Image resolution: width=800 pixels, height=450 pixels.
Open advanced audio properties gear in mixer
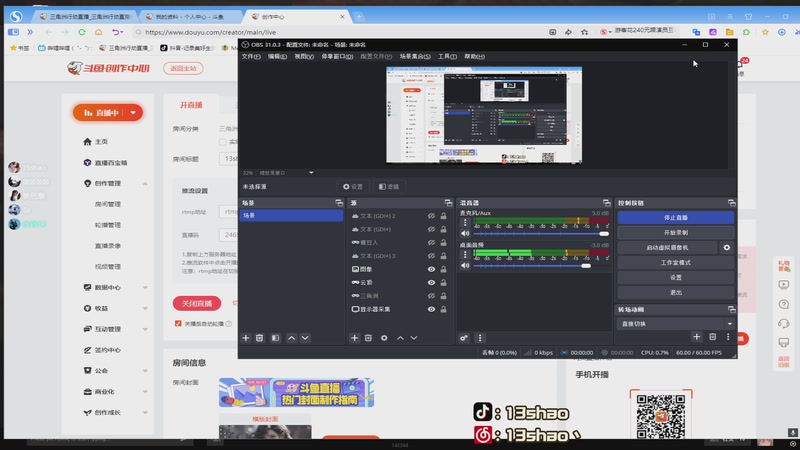[464, 338]
